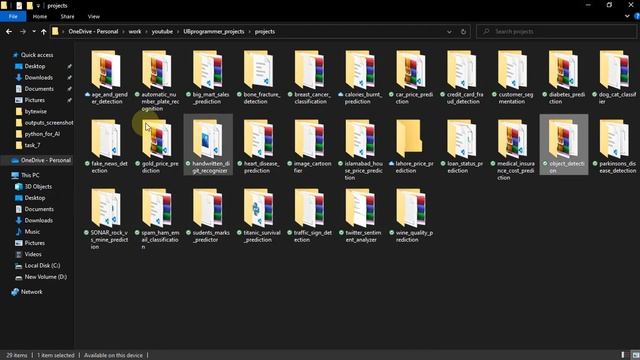Select gold_price_prediction folder

(157, 146)
